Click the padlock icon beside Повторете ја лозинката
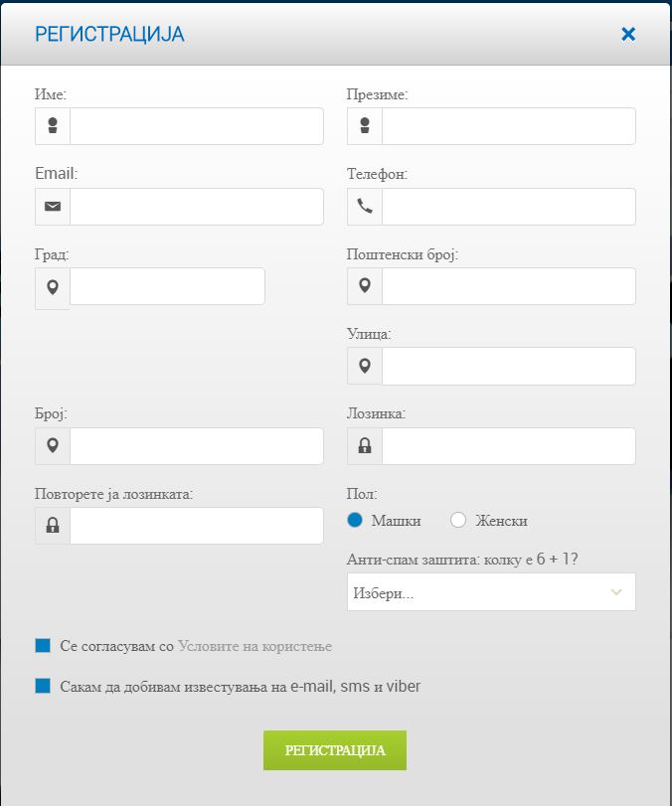672x806 pixels. click(x=53, y=526)
